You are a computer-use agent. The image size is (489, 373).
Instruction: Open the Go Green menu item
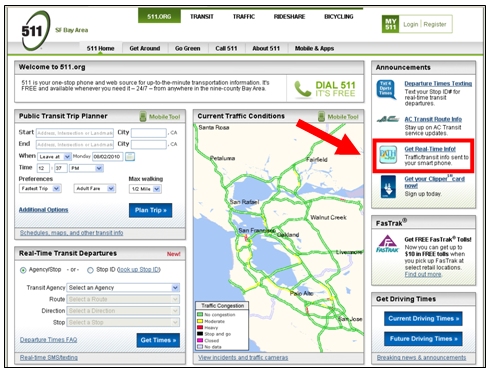coord(187,48)
